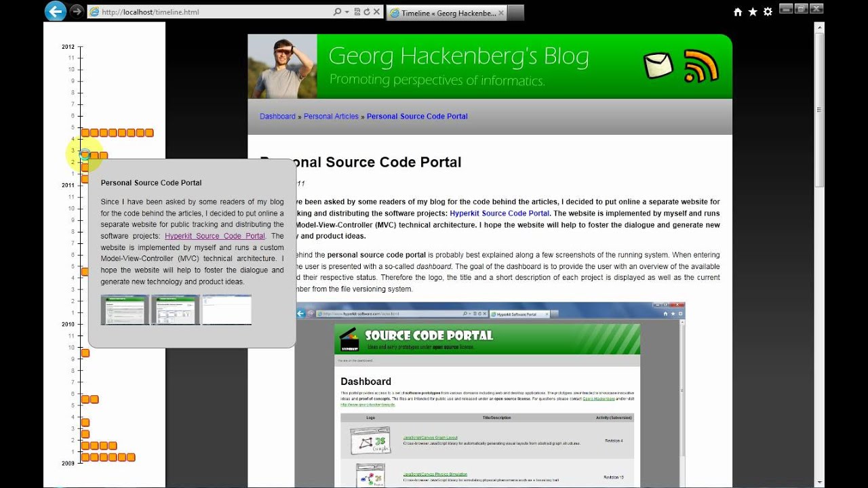Click last orange marker in bottom row above 2009
This screenshot has height=488, width=868.
[131, 457]
